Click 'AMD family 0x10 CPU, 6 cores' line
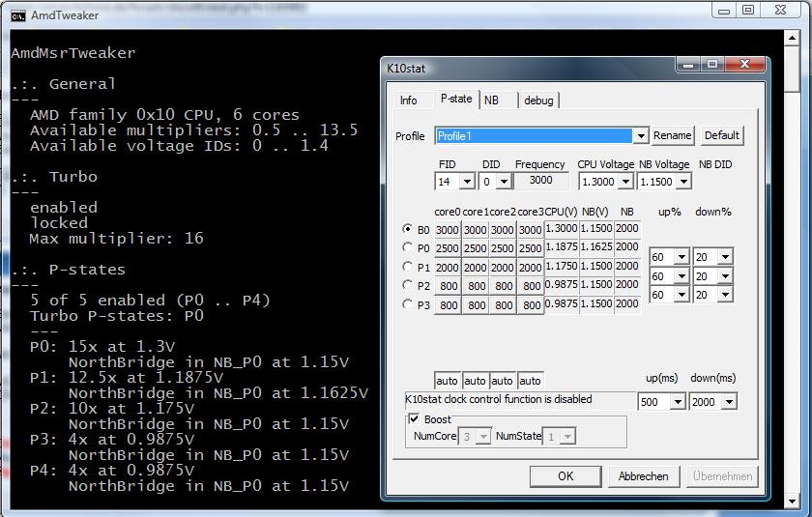812x517 pixels. [164, 114]
